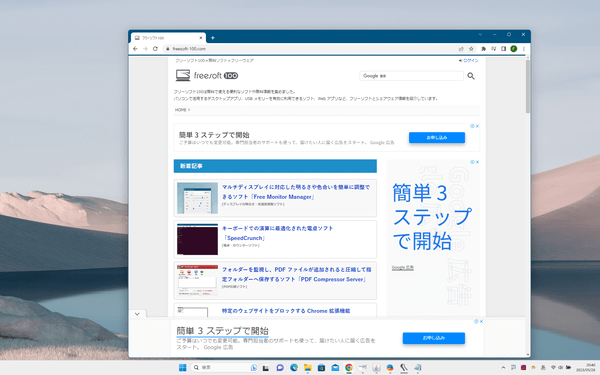Open the Chrome 拡張機能 website blocker article

(x=286, y=311)
